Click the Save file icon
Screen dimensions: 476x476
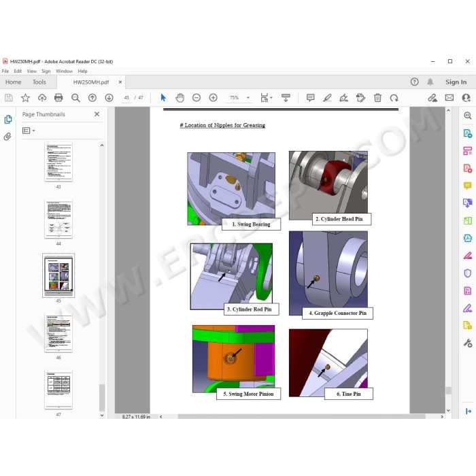coord(8,98)
